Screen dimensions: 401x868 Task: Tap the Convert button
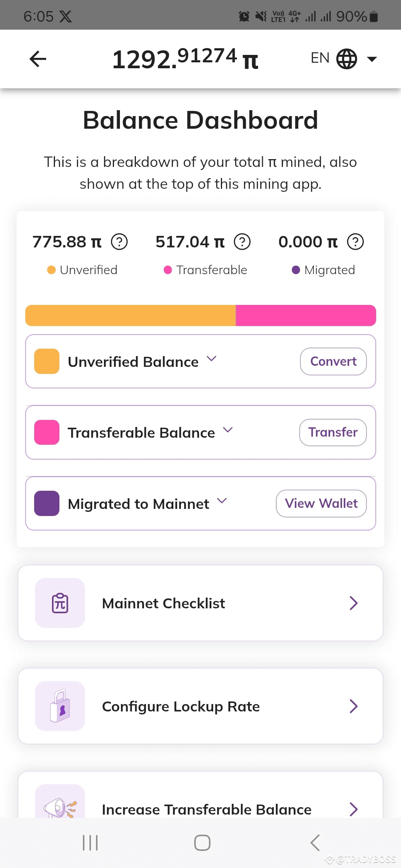coord(333,361)
